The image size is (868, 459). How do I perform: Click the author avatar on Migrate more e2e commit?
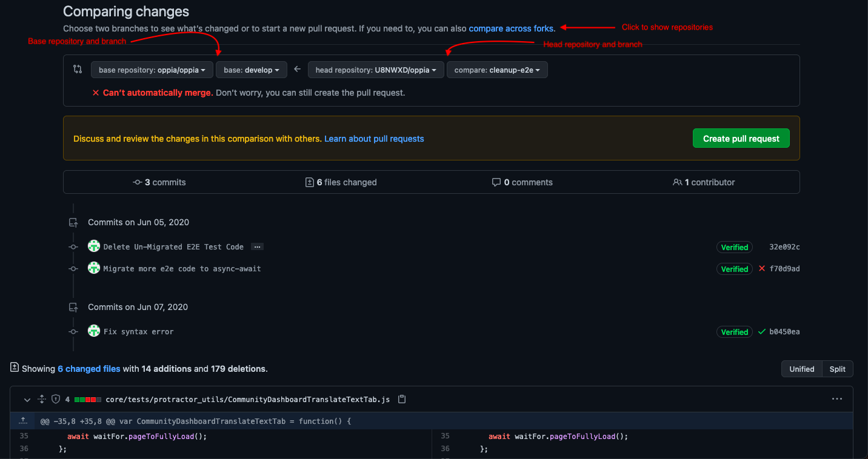[94, 268]
